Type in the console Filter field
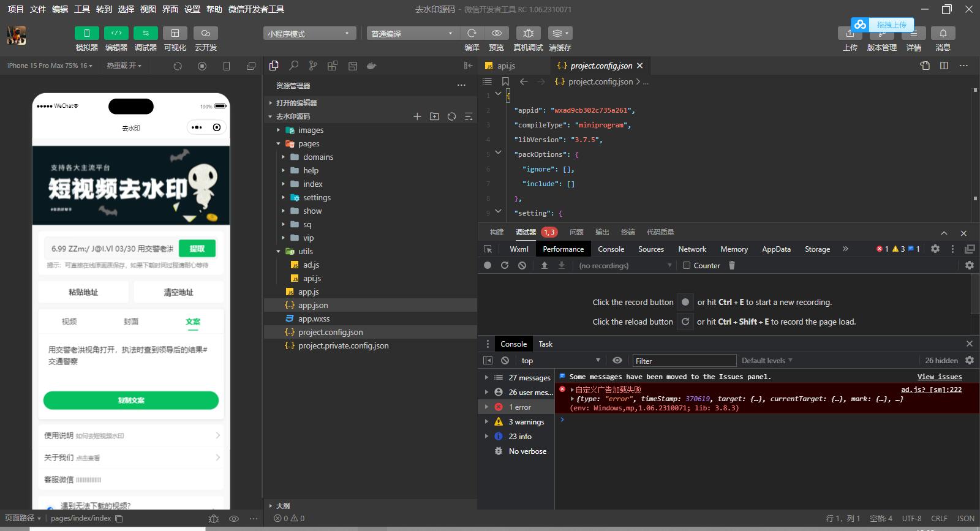This screenshot has height=531, width=980. [x=684, y=361]
